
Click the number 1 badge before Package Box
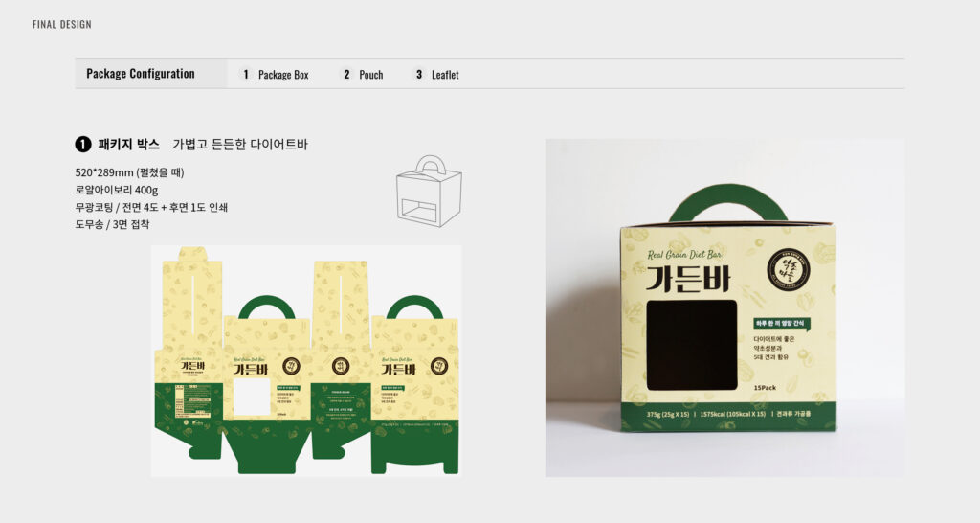[246, 75]
